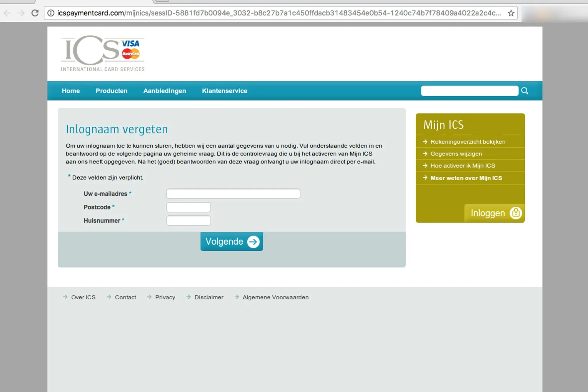Bookmark this page with the star icon
This screenshot has height=392, width=588.
coord(511,13)
